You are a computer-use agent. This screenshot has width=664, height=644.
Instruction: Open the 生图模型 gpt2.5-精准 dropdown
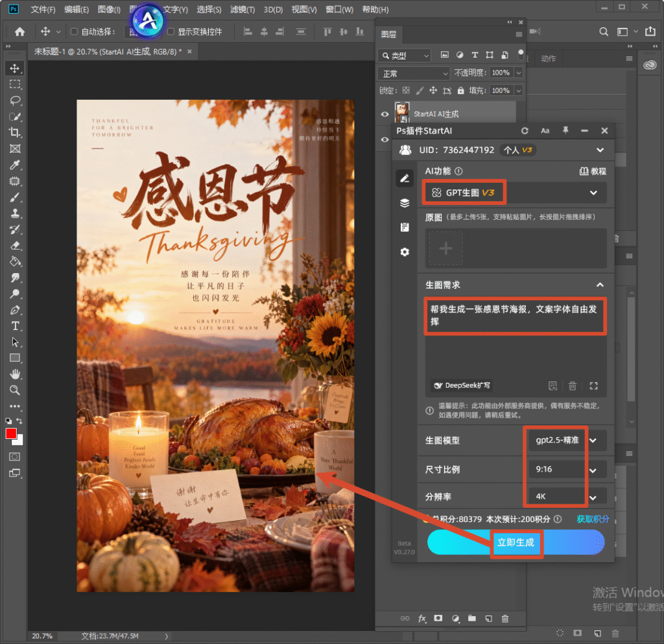568,440
